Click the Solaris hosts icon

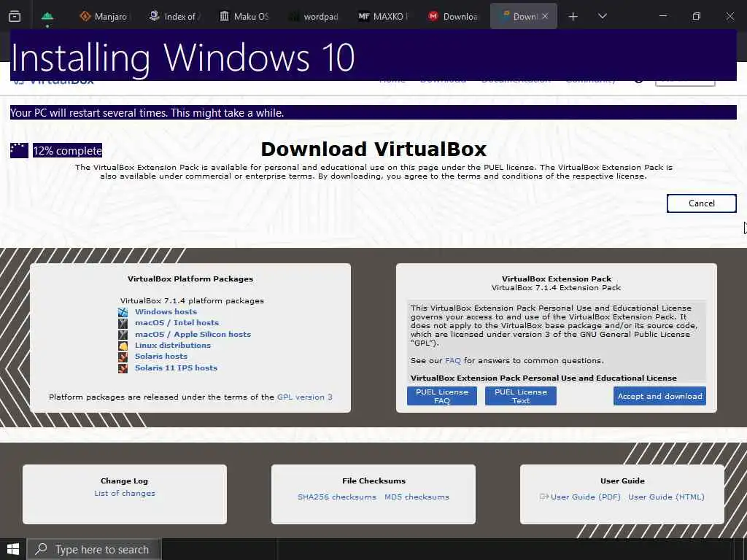point(123,357)
